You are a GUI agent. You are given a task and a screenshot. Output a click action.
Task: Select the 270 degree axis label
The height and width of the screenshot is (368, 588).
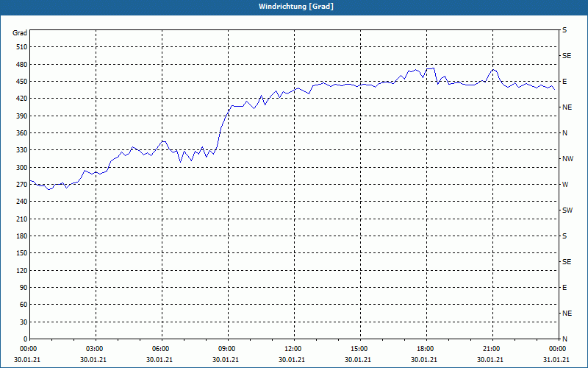(22, 185)
